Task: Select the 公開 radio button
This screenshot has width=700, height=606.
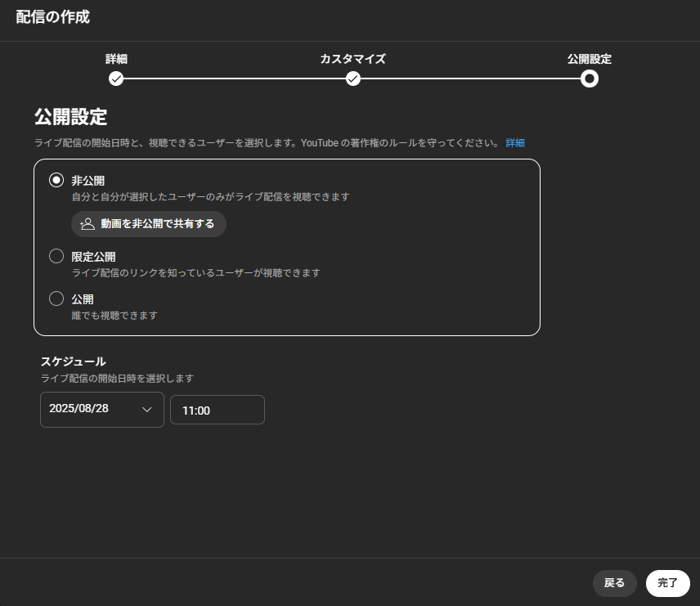Action: tap(56, 299)
